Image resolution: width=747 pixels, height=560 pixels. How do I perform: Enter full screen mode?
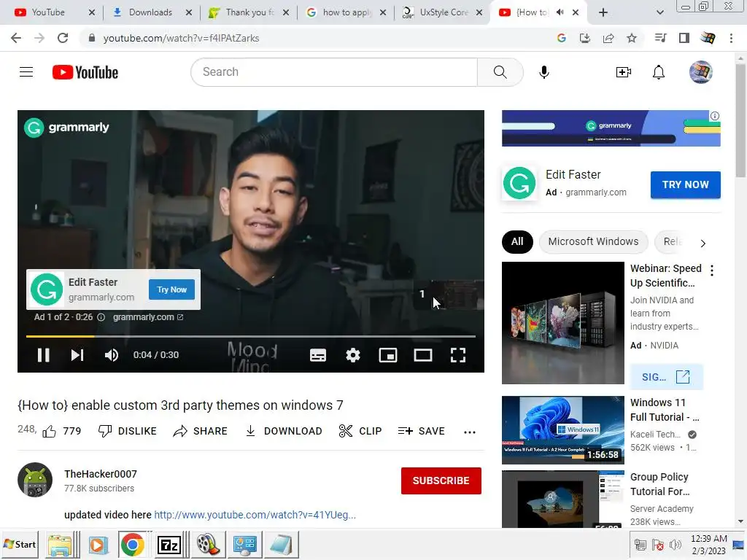point(458,355)
